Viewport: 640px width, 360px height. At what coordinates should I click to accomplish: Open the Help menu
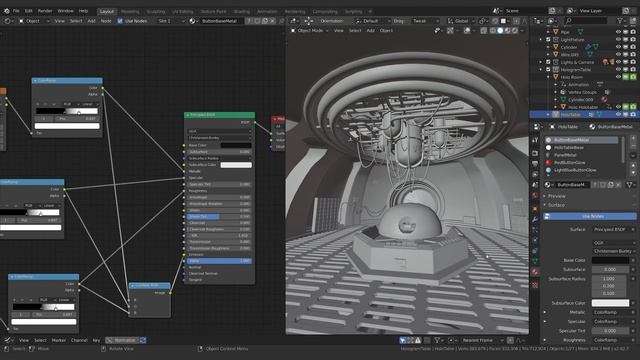[x=83, y=11]
